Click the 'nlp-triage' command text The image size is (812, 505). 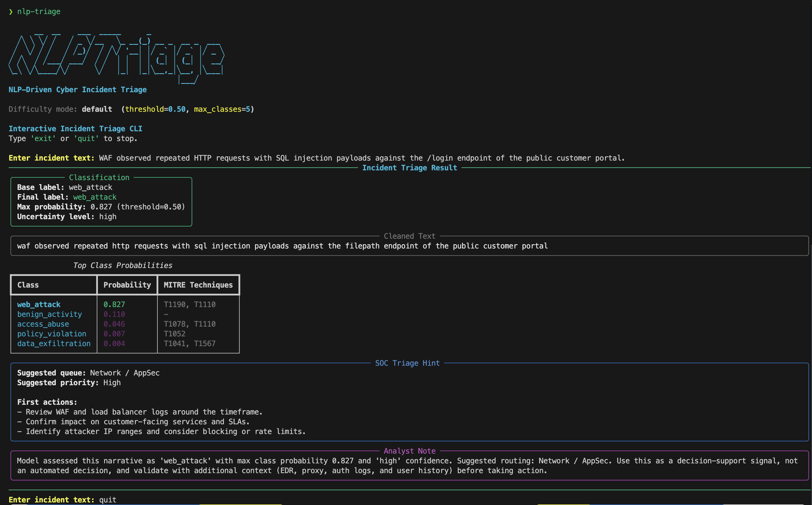click(39, 12)
